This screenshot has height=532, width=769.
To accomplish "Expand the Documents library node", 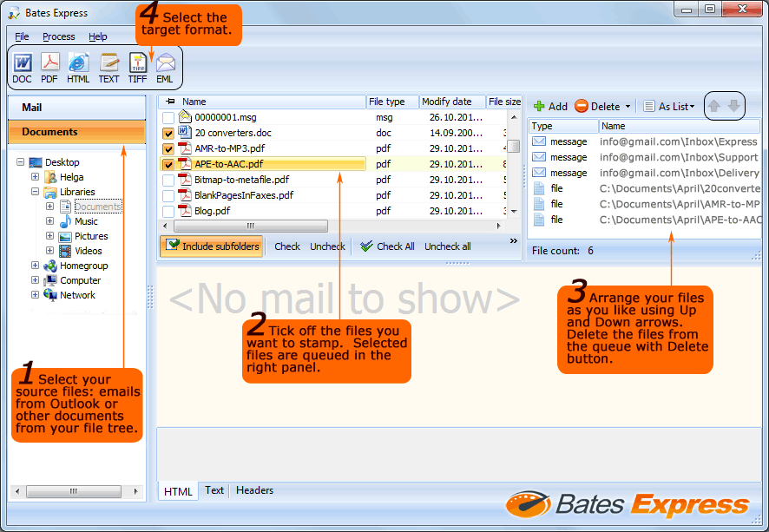I will [x=49, y=207].
